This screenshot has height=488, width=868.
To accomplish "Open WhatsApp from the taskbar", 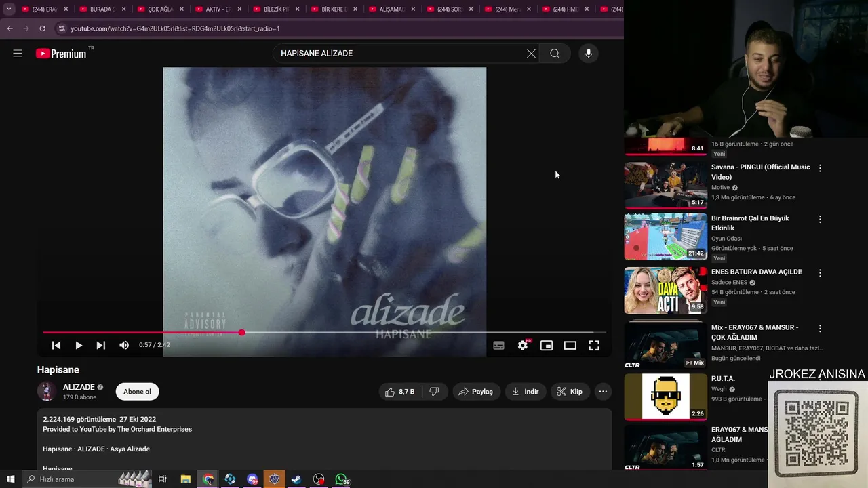I will click(341, 479).
